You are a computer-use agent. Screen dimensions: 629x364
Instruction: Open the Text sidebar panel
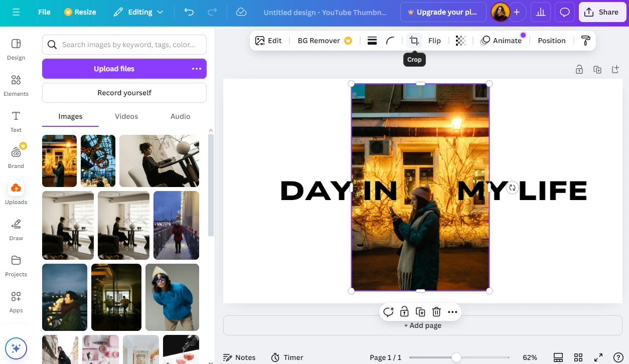click(x=16, y=122)
